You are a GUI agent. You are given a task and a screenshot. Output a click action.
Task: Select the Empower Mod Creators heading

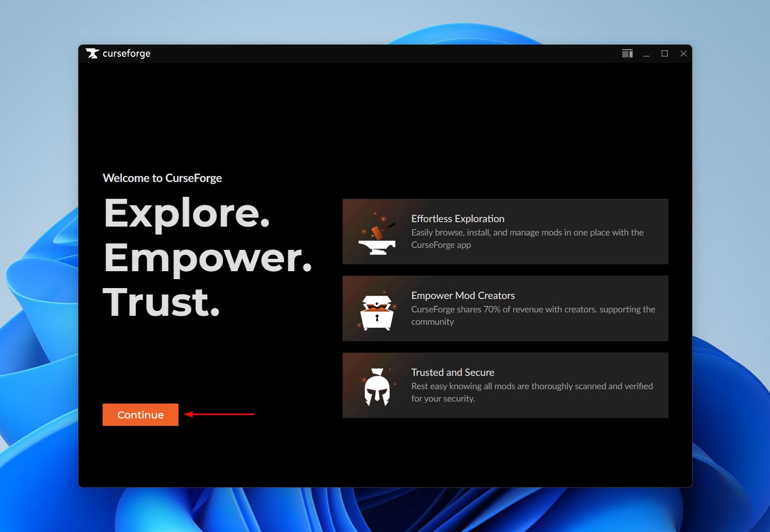coord(463,296)
